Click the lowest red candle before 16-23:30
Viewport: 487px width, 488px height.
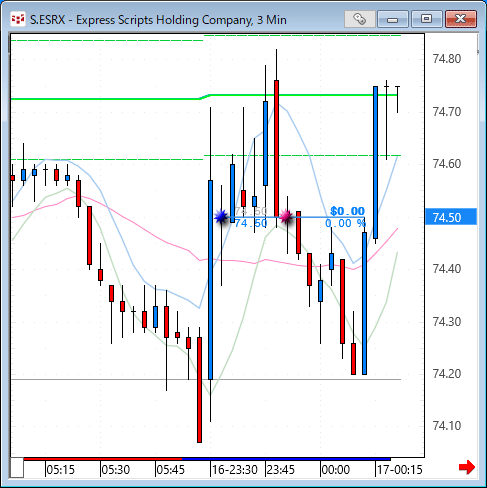(199, 390)
